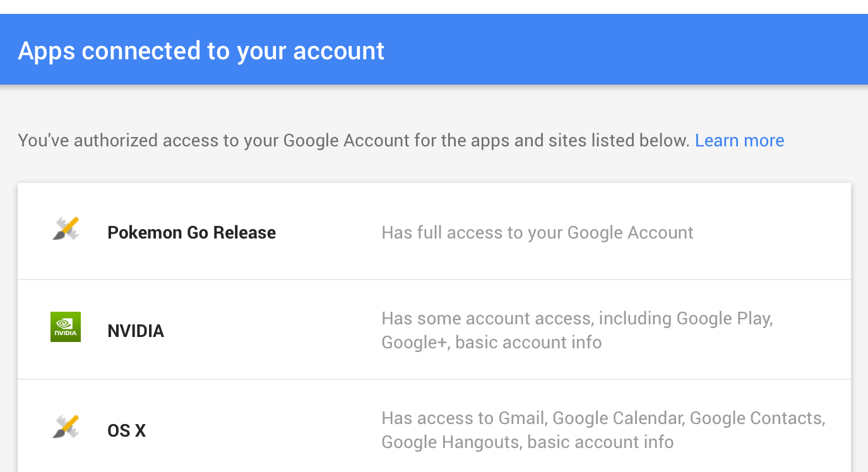Click the OS X app icon
This screenshot has height=472, width=868.
pyautogui.click(x=66, y=427)
